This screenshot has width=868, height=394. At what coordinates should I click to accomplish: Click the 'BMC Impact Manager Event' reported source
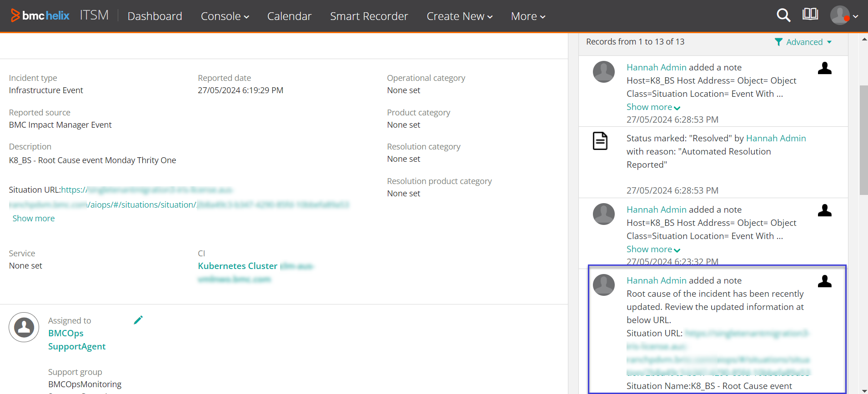pyautogui.click(x=60, y=125)
